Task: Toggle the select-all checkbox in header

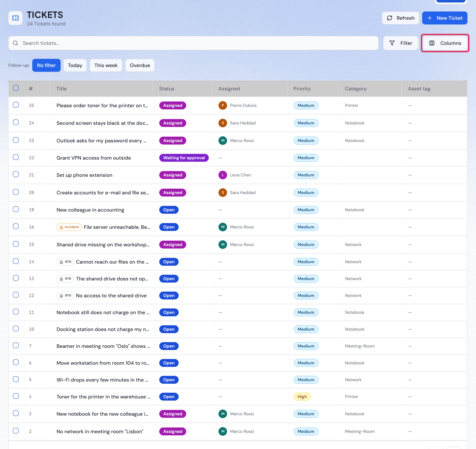Action: point(16,88)
